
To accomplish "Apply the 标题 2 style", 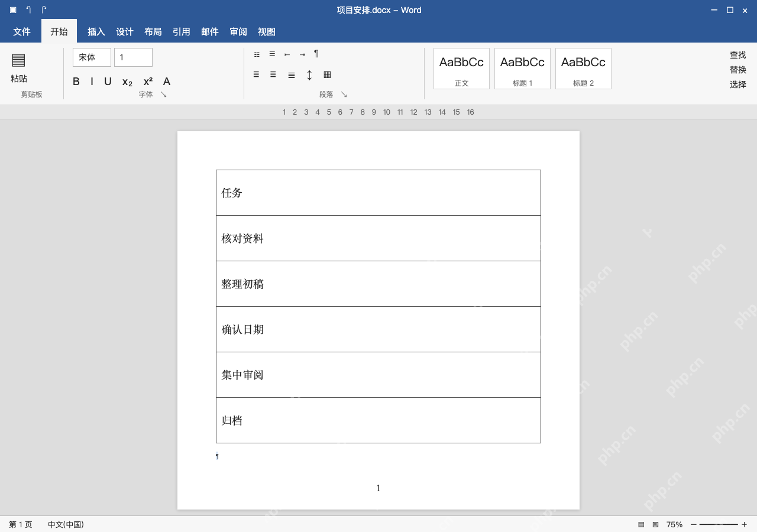I will coord(583,69).
